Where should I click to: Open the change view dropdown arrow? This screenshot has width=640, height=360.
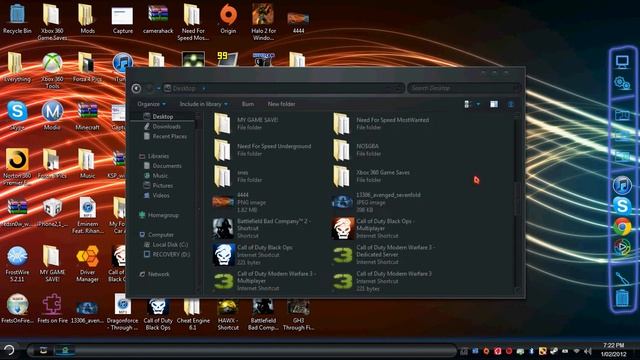[478, 104]
